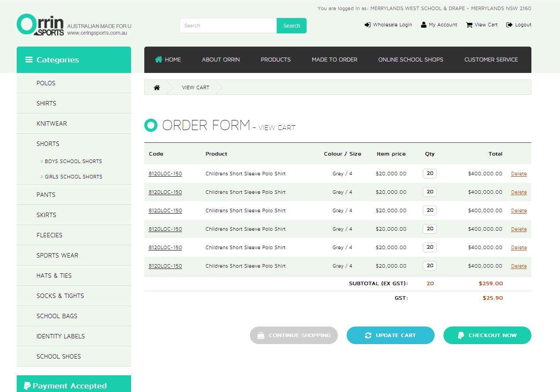Click the Categories hamburger menu icon
Viewport: 560px width, 392px height.
click(x=29, y=60)
